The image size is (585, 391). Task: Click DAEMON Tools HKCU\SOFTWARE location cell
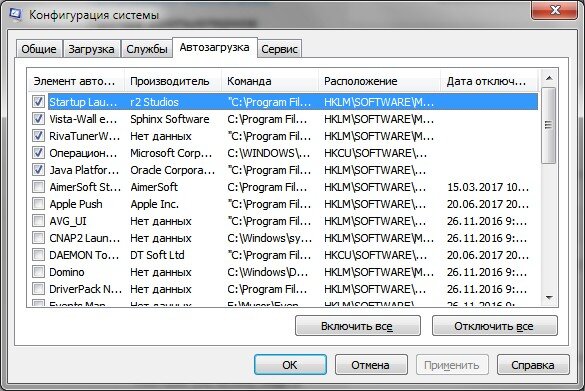coord(375,255)
